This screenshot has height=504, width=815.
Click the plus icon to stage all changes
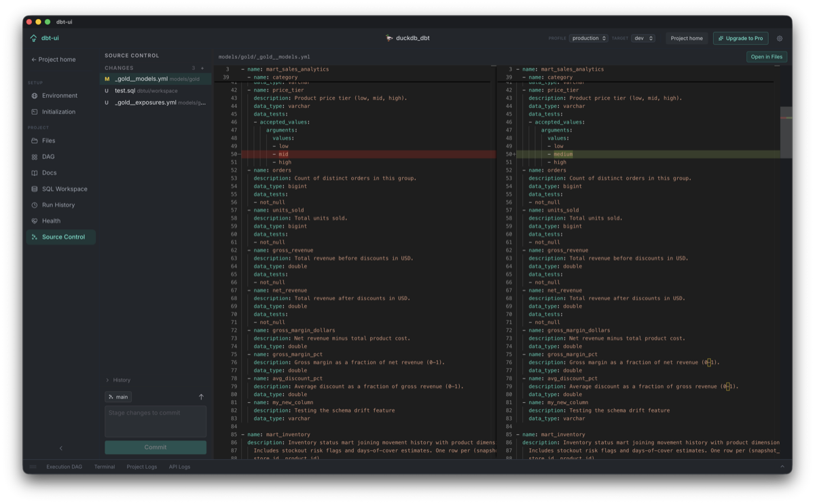coord(202,68)
